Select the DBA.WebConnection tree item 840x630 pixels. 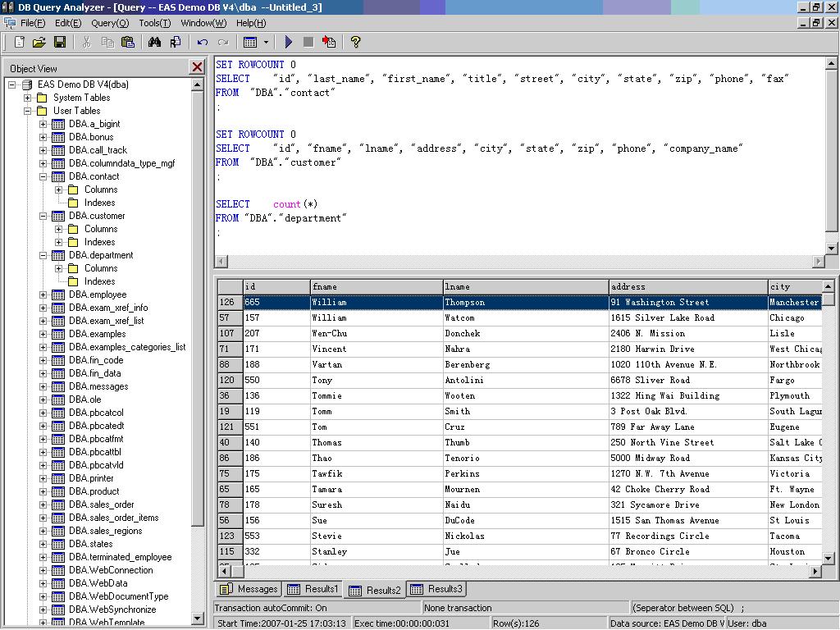tap(111, 570)
